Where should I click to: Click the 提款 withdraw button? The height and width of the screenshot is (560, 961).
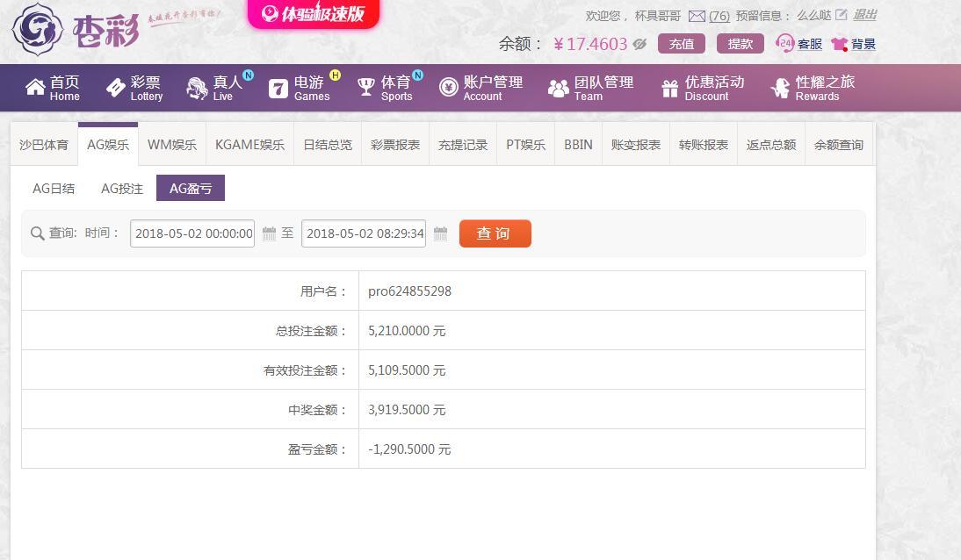pos(740,44)
